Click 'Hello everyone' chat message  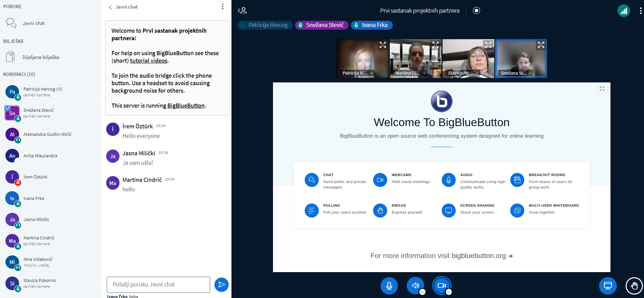[x=141, y=136]
